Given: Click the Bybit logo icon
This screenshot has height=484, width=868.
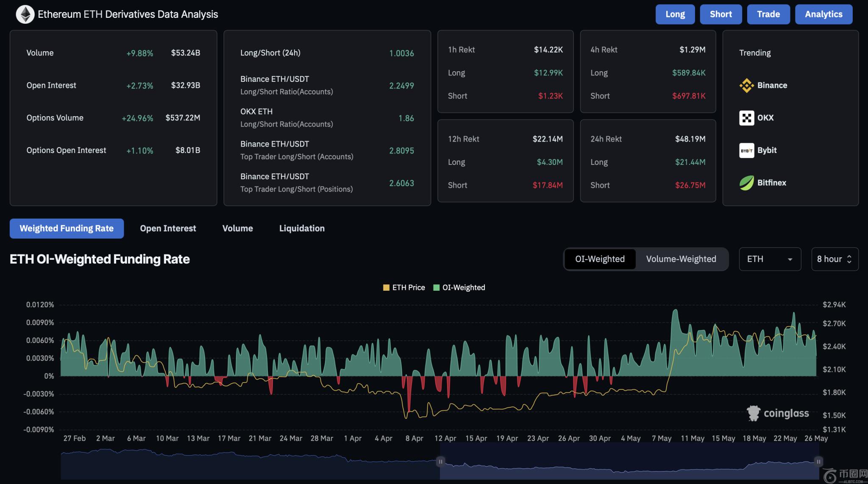Looking at the screenshot, I should point(746,150).
